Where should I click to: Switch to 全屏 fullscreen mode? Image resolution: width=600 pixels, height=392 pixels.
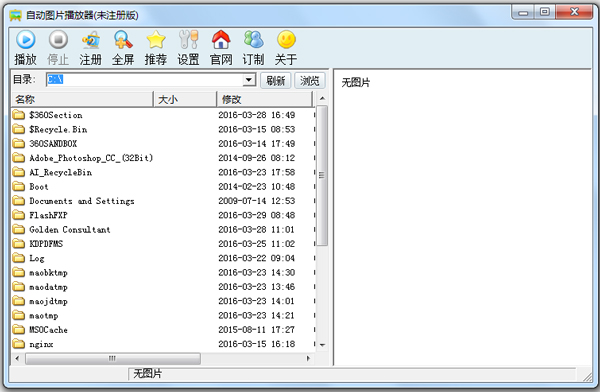point(123,40)
